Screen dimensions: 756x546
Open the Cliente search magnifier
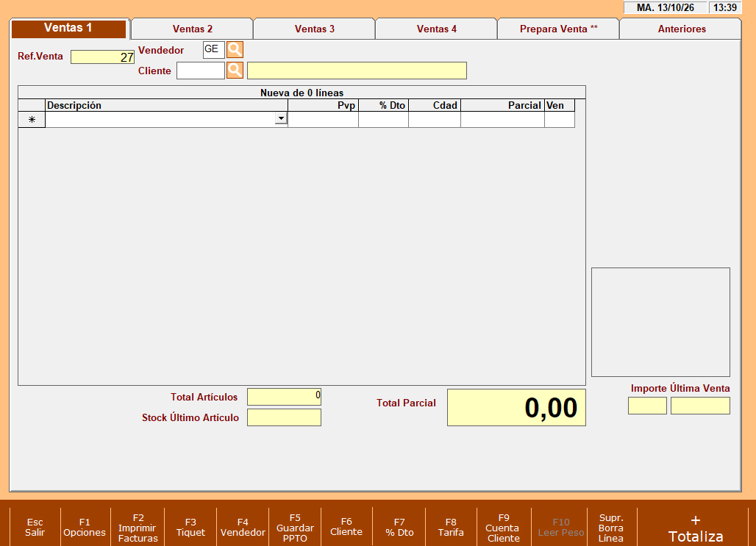235,71
